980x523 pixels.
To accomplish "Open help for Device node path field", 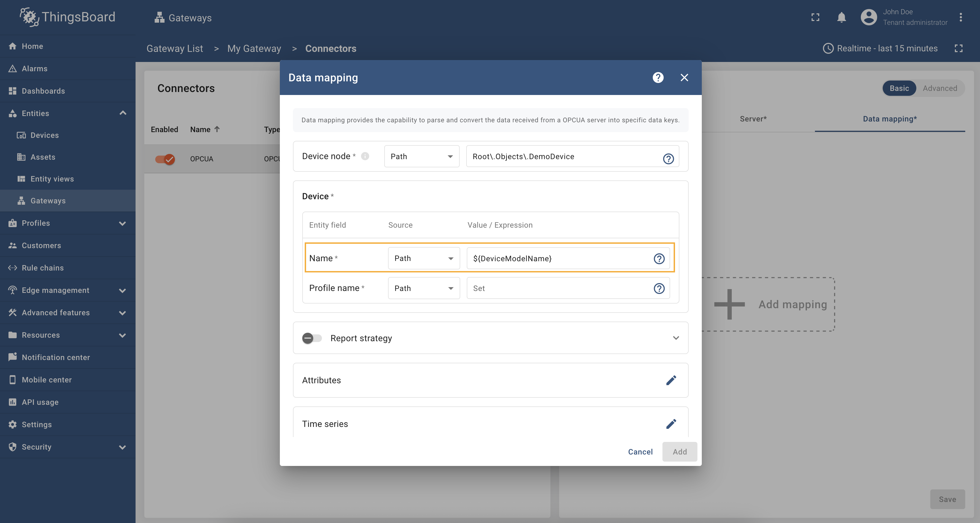I will pyautogui.click(x=668, y=159).
